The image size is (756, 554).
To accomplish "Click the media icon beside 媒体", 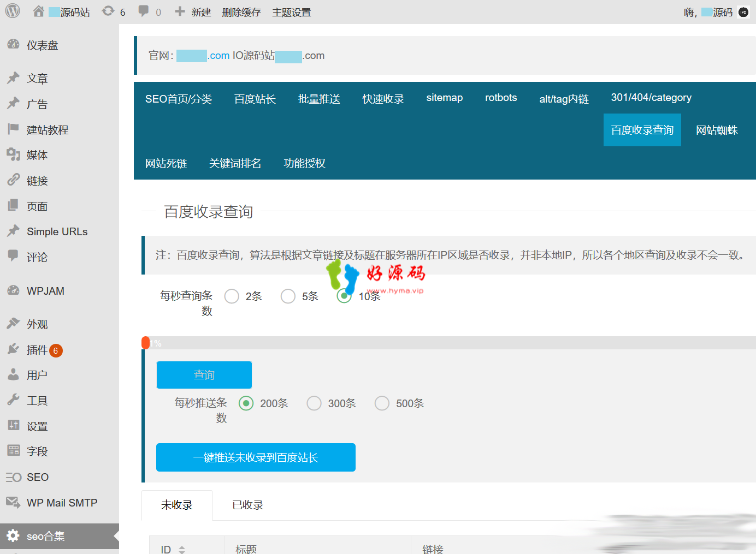I will (x=13, y=154).
